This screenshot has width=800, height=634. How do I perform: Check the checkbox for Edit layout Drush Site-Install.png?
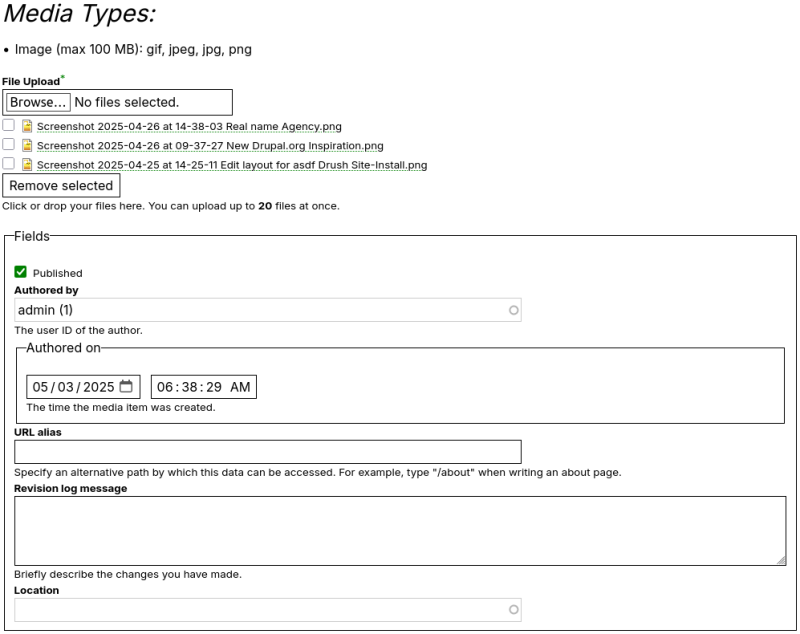click(x=9, y=163)
